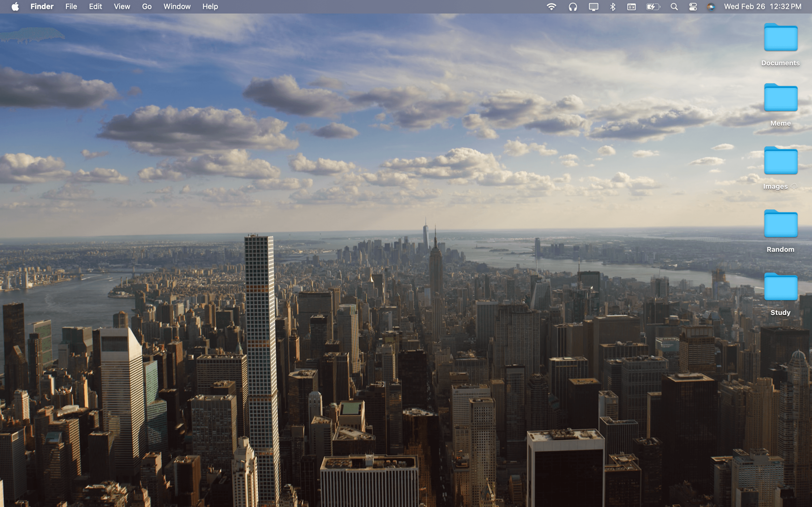Open the Wi-Fi status menu
812x507 pixels.
[x=551, y=6]
